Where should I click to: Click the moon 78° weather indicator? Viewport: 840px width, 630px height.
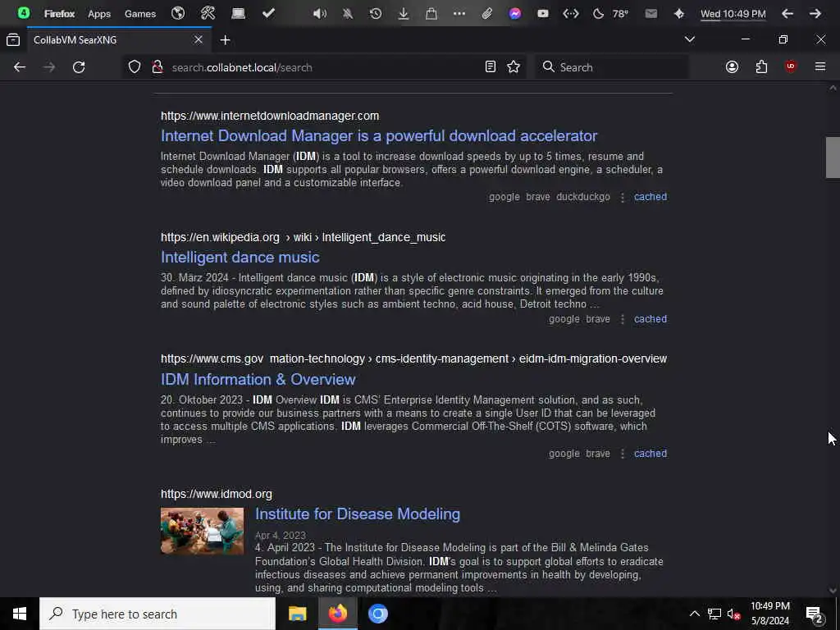pos(610,13)
